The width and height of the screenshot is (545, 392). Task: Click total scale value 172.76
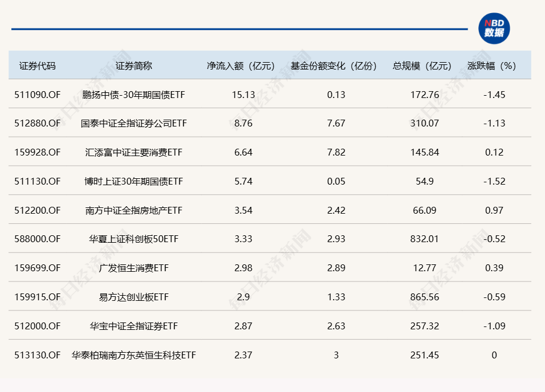click(x=425, y=95)
